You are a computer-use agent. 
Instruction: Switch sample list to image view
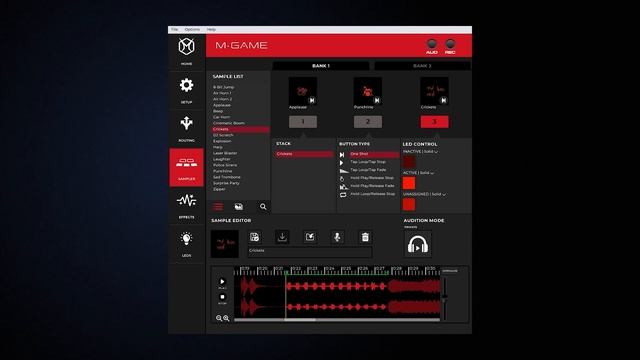point(239,207)
